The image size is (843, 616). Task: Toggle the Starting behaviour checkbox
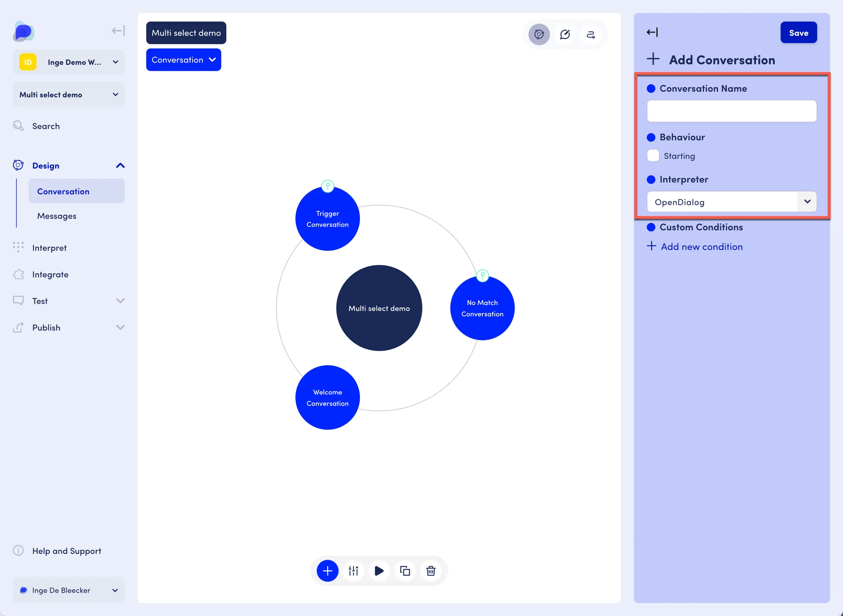coord(653,155)
